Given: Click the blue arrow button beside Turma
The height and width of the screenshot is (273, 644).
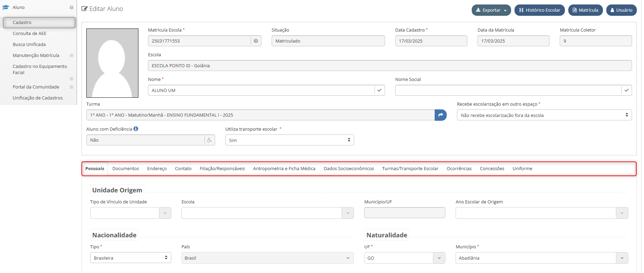Looking at the screenshot, I should 441,115.
